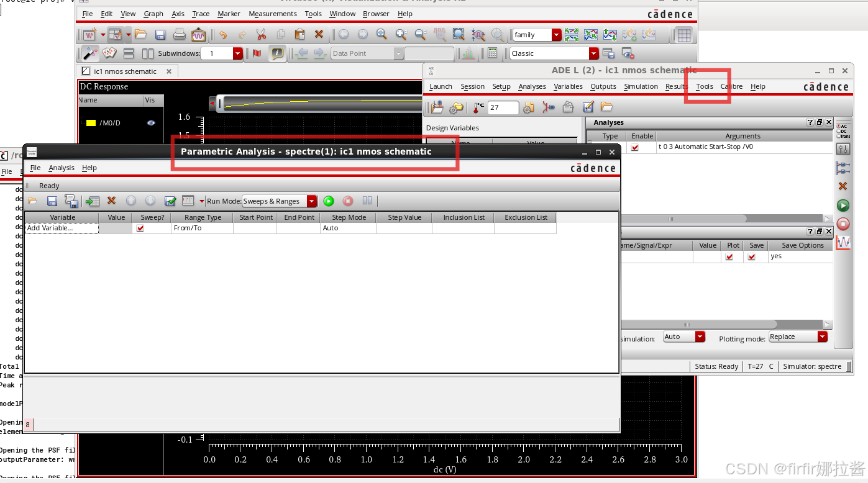Click the Step Mode column header
Screen dimensions: 868x483
(x=349, y=217)
